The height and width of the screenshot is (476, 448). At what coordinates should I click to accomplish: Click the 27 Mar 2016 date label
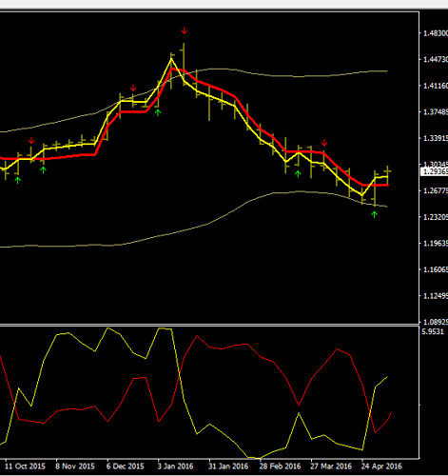point(331,466)
